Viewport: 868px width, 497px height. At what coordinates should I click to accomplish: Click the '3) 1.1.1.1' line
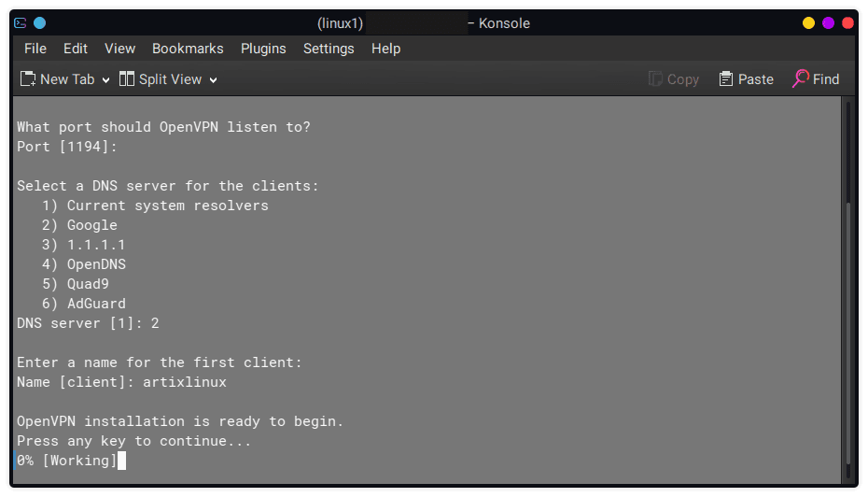[84, 245]
